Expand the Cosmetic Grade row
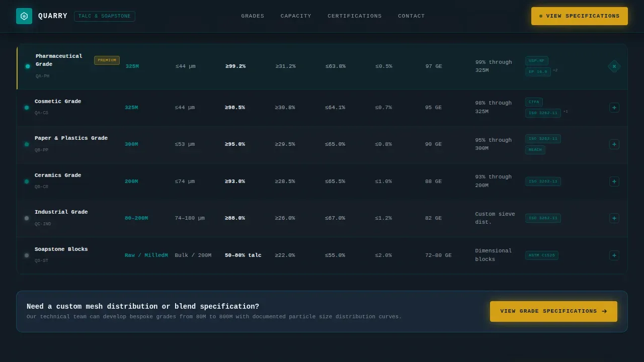This screenshot has width=644, height=362. point(614,108)
